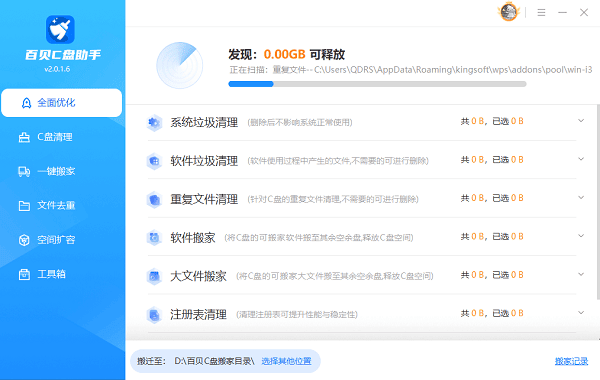Minimize the window
This screenshot has height=380, width=600.
coord(562,13)
